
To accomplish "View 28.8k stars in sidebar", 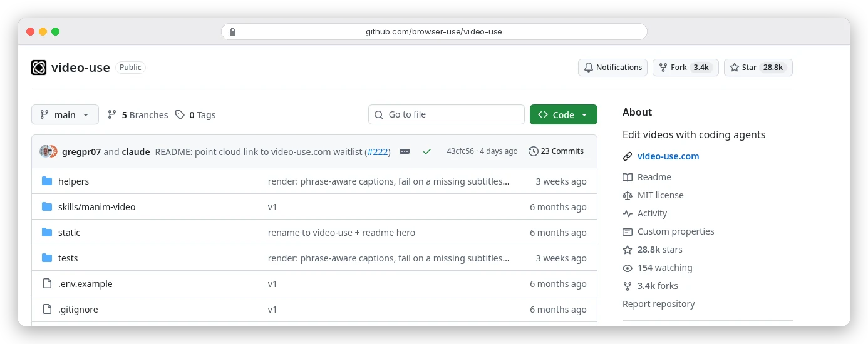I will point(660,250).
